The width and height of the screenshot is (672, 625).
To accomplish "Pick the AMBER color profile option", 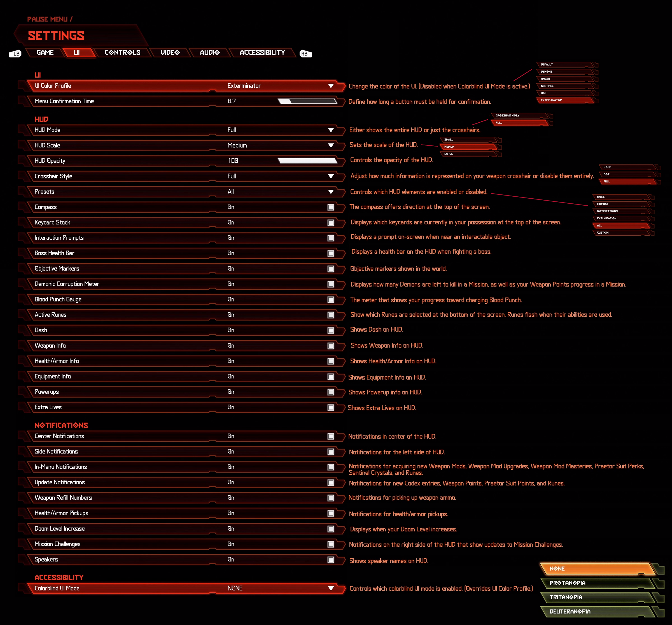I will tap(565, 79).
